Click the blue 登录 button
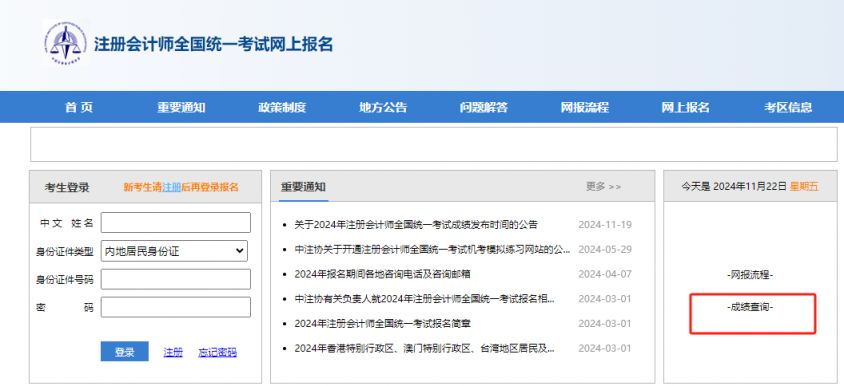Screen dimensions: 844x386 point(124,352)
